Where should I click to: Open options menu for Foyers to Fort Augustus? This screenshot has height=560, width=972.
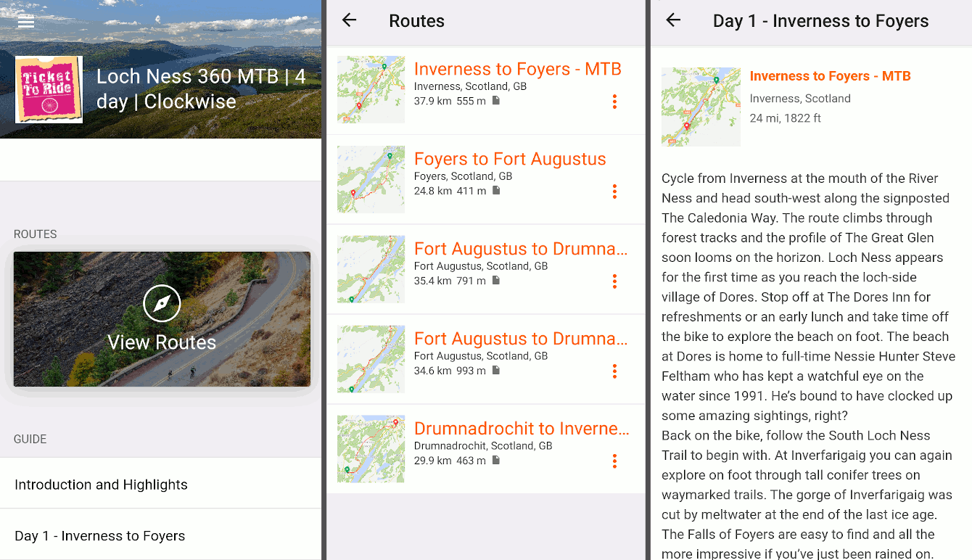pos(614,192)
